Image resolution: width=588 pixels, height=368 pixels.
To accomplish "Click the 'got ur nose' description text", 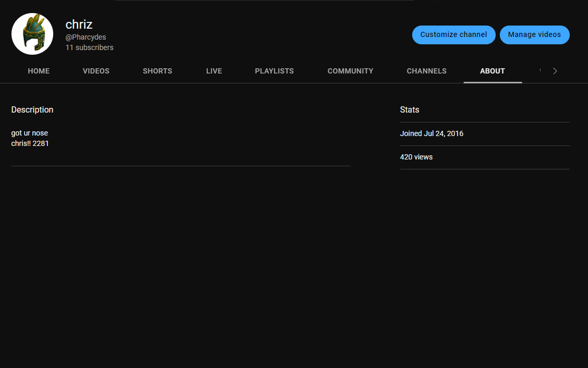I will [30, 133].
